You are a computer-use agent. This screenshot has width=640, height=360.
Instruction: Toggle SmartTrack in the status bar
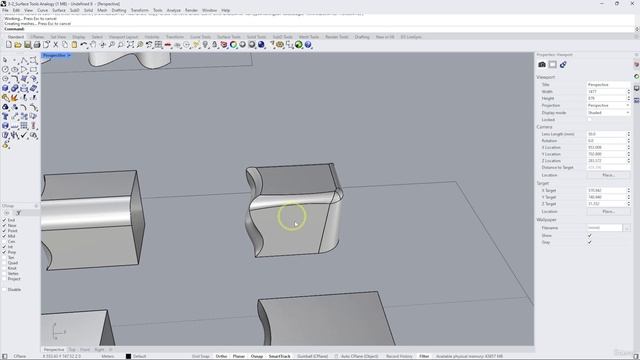(279, 356)
